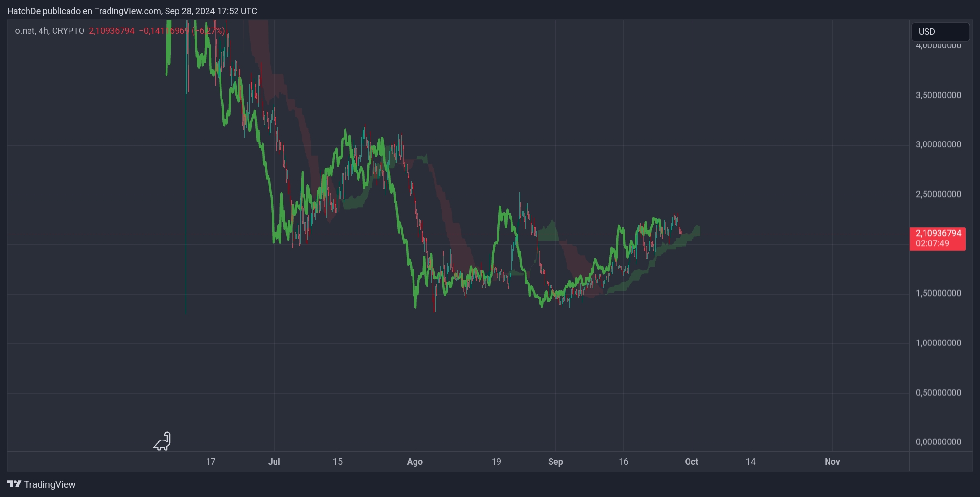Click the 16 date label on the time axis
980x497 pixels.
pyautogui.click(x=623, y=462)
